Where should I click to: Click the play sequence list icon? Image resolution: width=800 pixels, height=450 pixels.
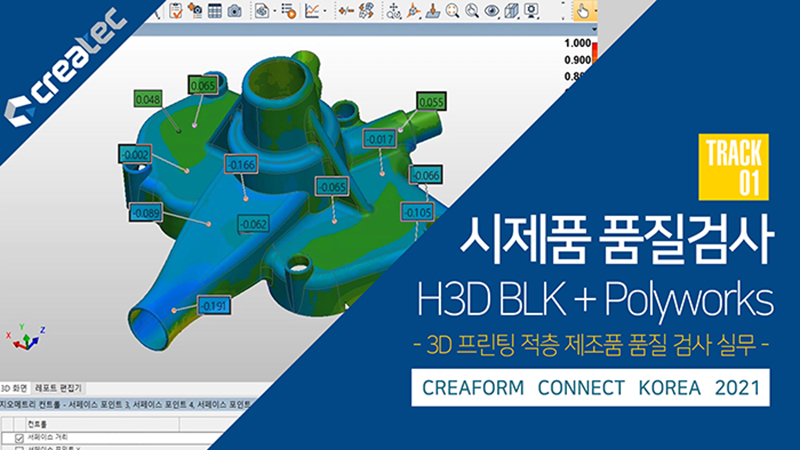(x=289, y=11)
